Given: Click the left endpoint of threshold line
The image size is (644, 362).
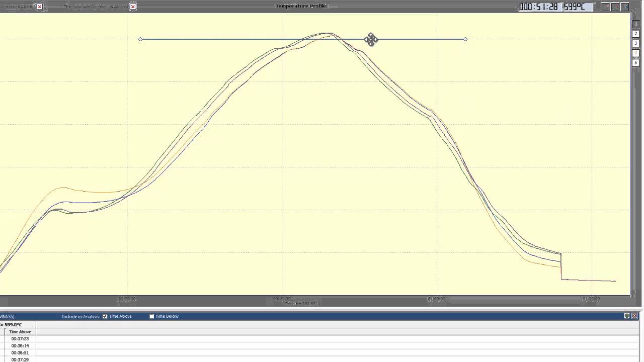Looking at the screenshot, I should 140,39.
